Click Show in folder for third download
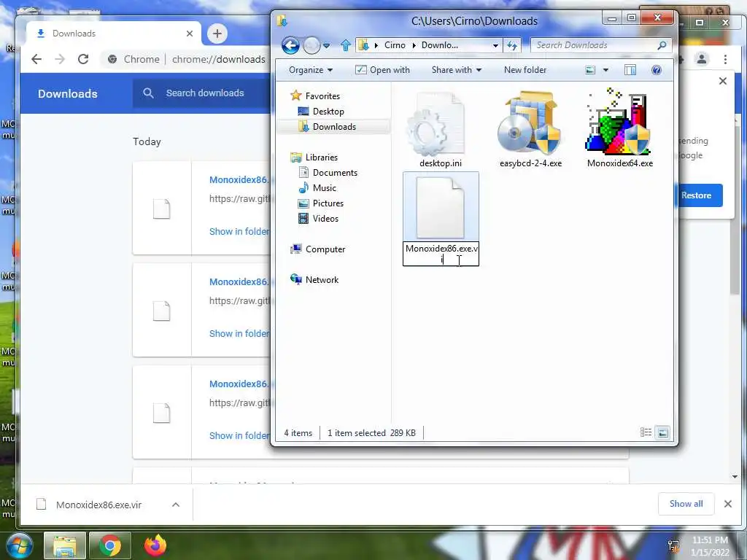This screenshot has height=560, width=747. [239, 436]
